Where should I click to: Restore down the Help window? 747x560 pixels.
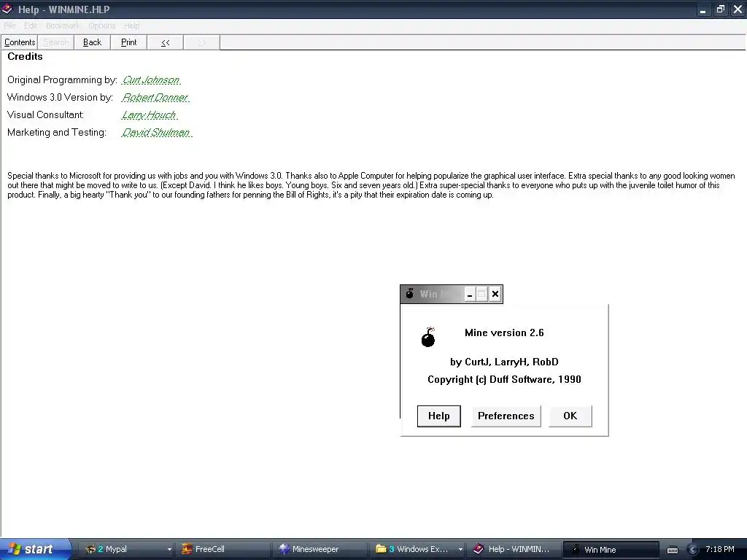click(x=720, y=9)
